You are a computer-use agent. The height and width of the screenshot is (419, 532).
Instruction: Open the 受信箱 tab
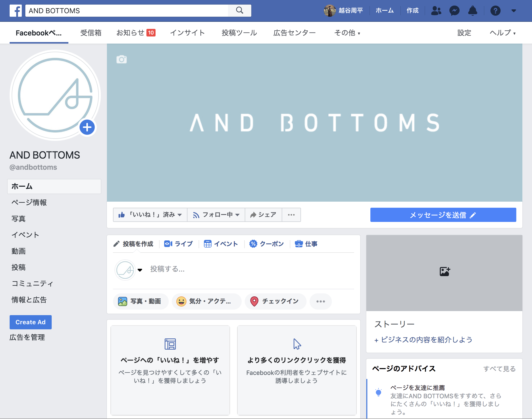(91, 33)
